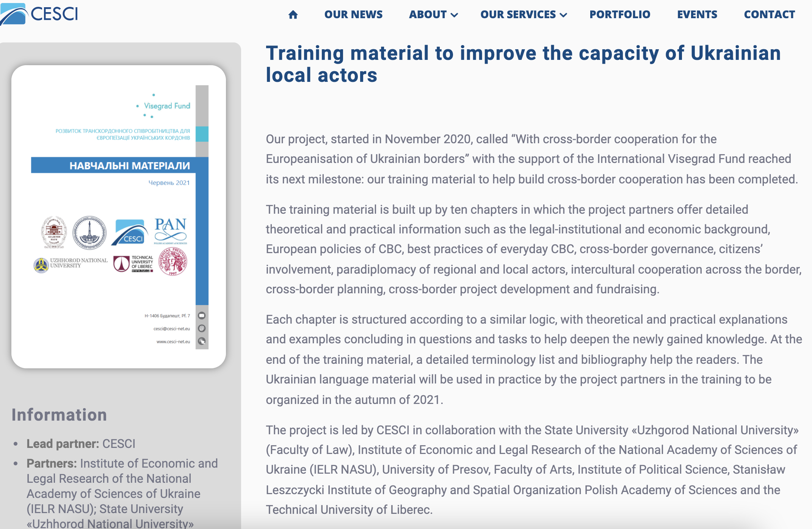Viewport: 812px width, 529px height.
Task: Open the CONTACT page
Action: (770, 14)
